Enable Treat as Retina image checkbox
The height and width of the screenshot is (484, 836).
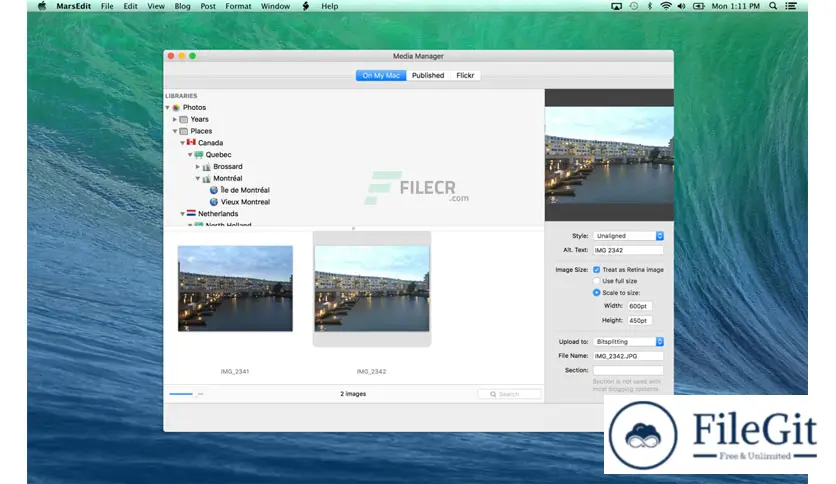(597, 270)
